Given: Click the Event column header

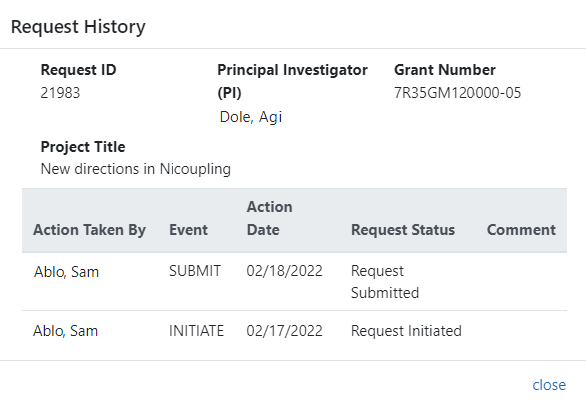Looking at the screenshot, I should [188, 230].
